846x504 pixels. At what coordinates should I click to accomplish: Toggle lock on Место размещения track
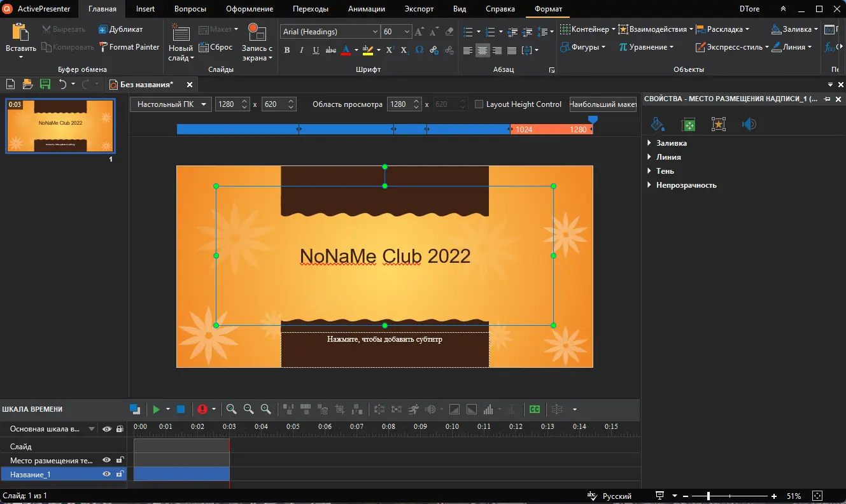click(119, 460)
